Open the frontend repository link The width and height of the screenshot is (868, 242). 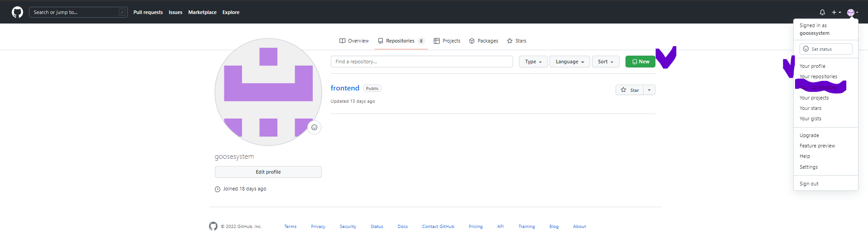(345, 88)
